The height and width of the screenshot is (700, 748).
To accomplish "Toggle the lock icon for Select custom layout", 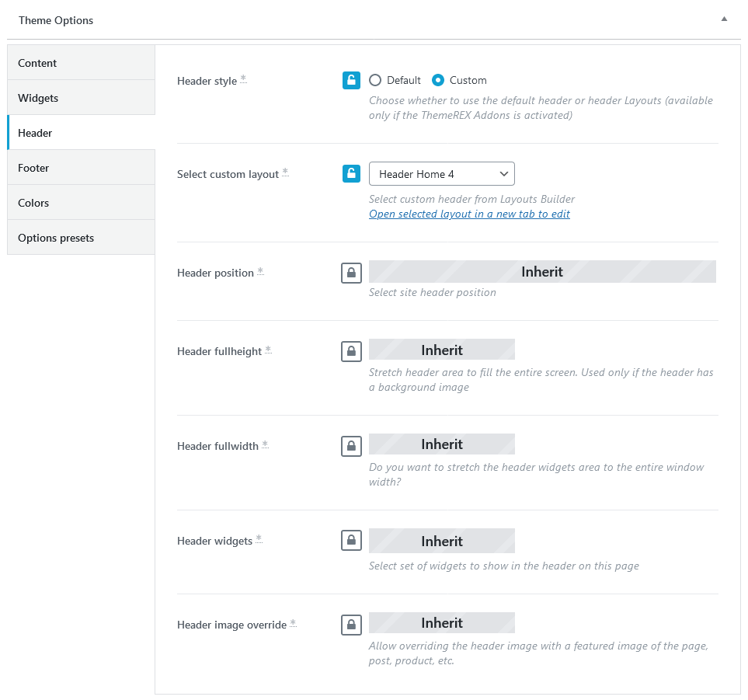I will pos(351,174).
